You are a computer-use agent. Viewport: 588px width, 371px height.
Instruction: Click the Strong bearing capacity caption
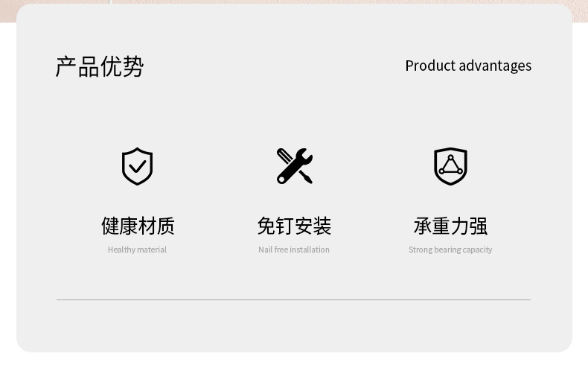(x=450, y=250)
